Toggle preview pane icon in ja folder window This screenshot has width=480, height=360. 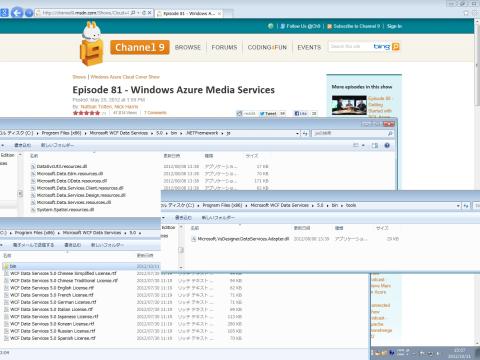click(x=375, y=145)
